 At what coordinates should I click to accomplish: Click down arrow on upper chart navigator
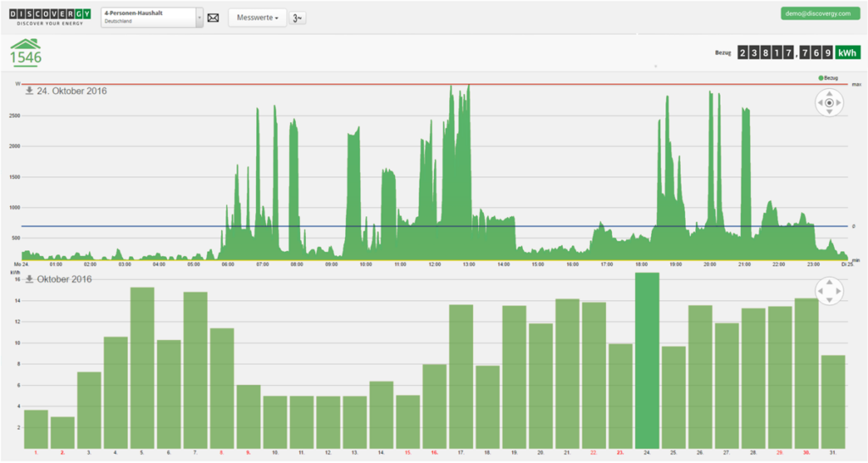(x=829, y=114)
